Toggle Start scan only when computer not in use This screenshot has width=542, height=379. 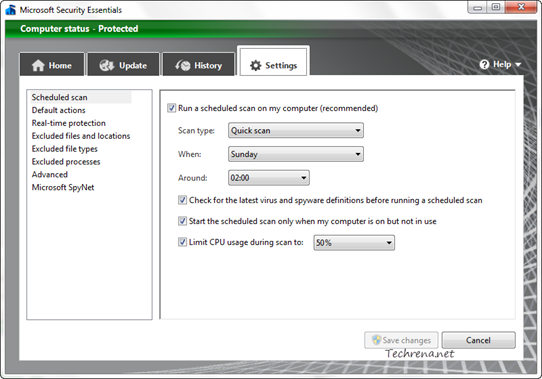(x=182, y=221)
